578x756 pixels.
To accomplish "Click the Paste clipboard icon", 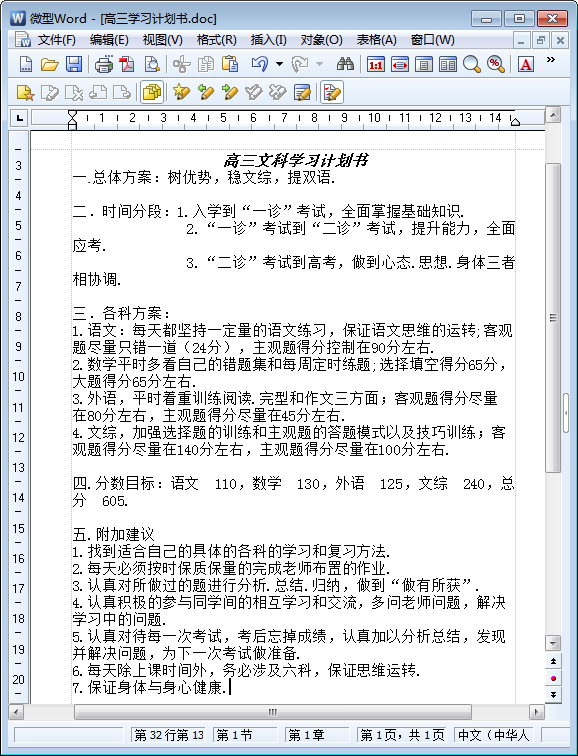I will 230,64.
